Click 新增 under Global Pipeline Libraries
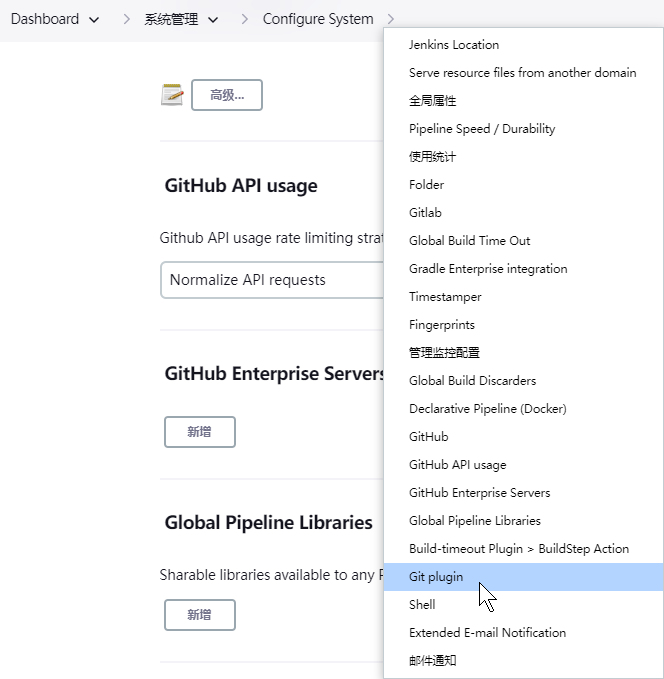664x679 pixels. tap(199, 615)
